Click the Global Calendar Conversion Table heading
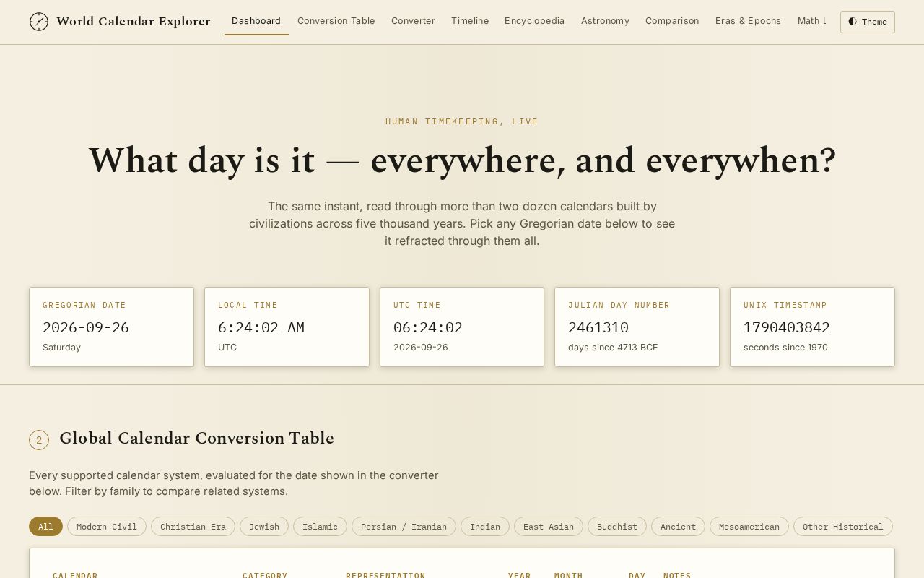Screen dimensions: 924x578 click(196, 439)
